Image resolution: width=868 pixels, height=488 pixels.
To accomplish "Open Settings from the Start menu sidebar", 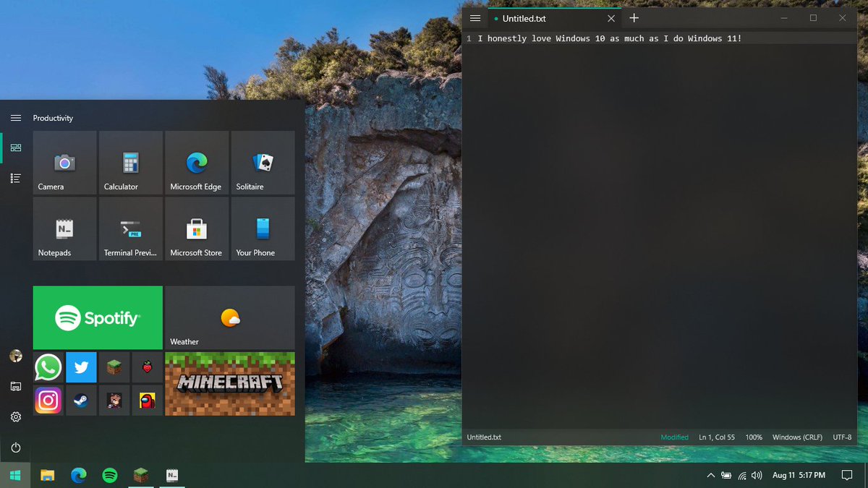I will [x=15, y=417].
